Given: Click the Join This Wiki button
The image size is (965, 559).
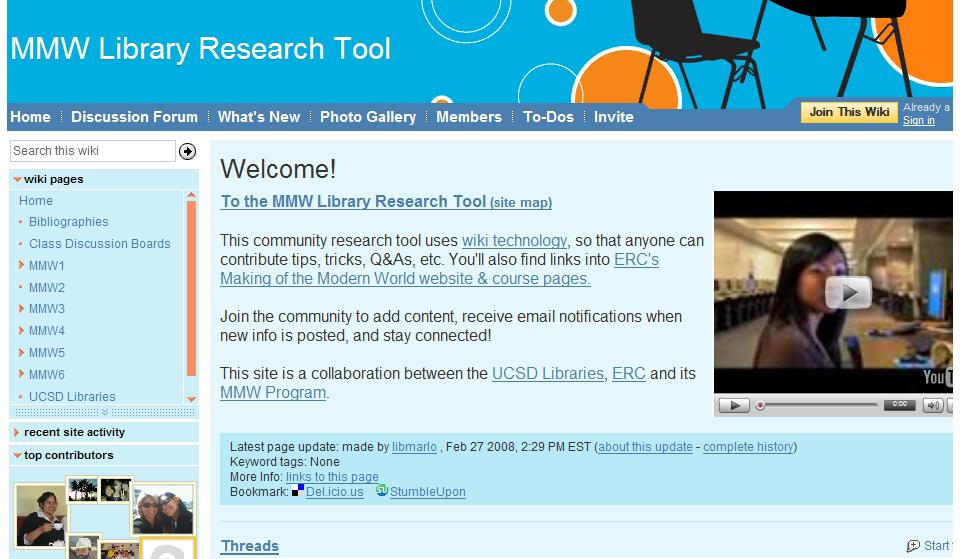Looking at the screenshot, I should (849, 112).
